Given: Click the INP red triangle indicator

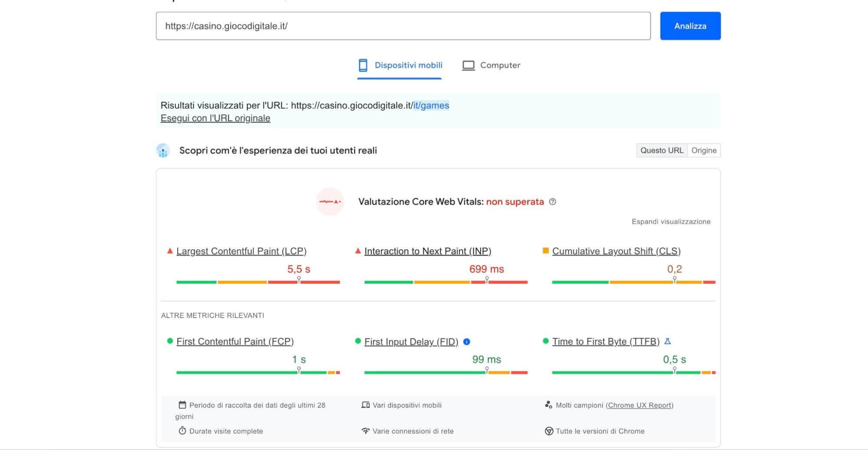Looking at the screenshot, I should [x=358, y=251].
